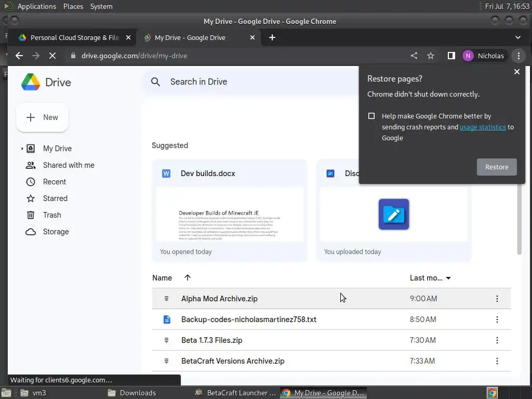This screenshot has width=532, height=399.
Task: Select My Drive in the sidebar
Action: [57, 149]
